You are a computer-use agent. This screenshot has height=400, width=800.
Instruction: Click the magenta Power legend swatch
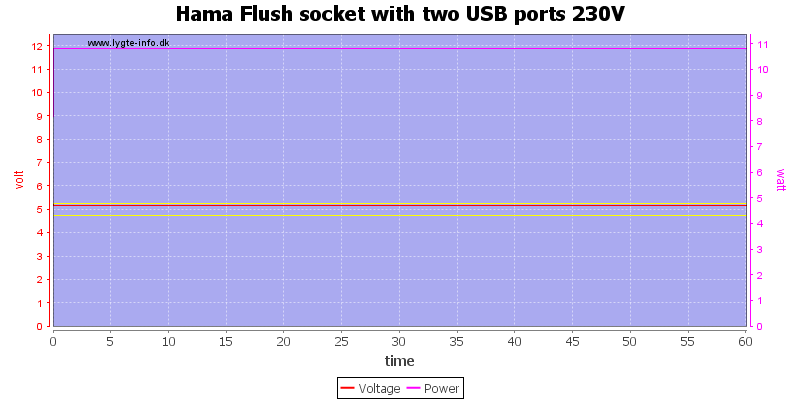414,389
